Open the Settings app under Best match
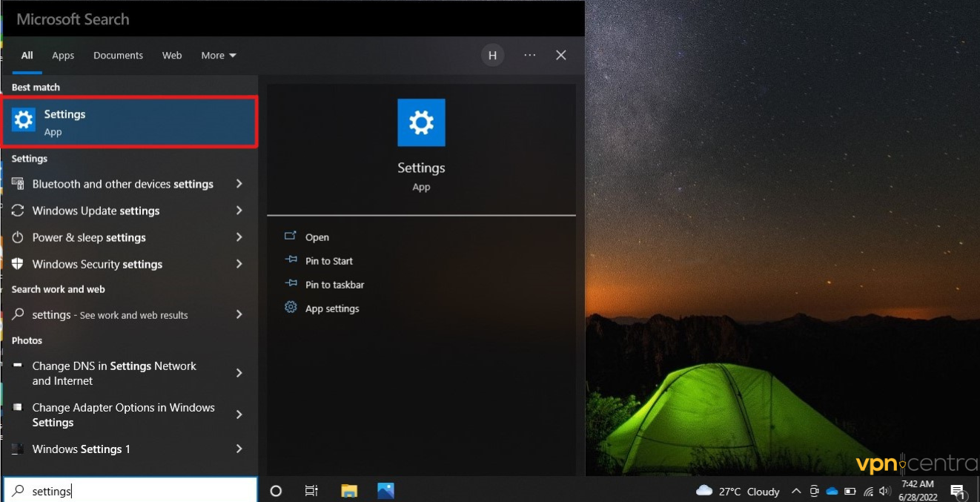The height and width of the screenshot is (502, 980). [130, 122]
